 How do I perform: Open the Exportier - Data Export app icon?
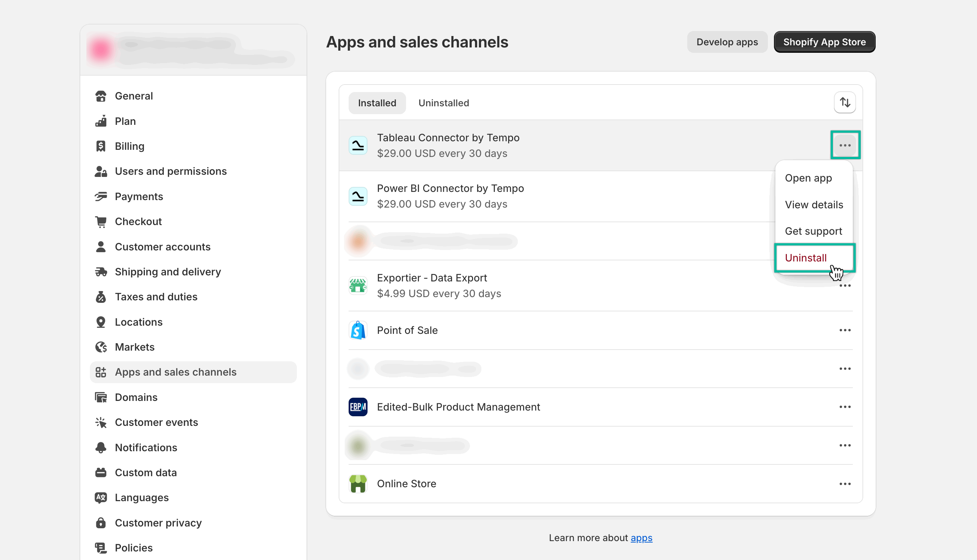(358, 285)
